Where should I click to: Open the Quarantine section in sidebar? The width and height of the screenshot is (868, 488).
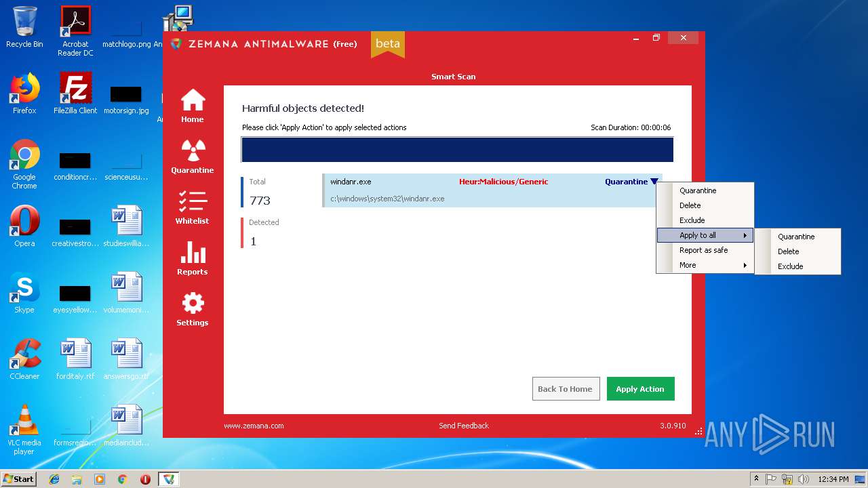click(193, 157)
